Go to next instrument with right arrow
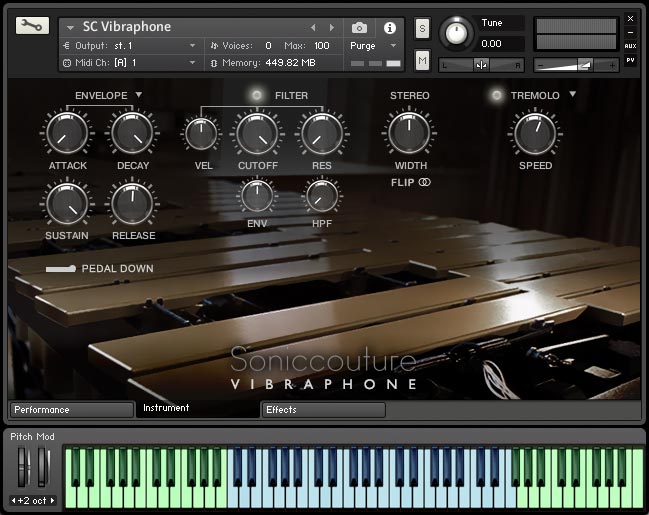 (332, 27)
